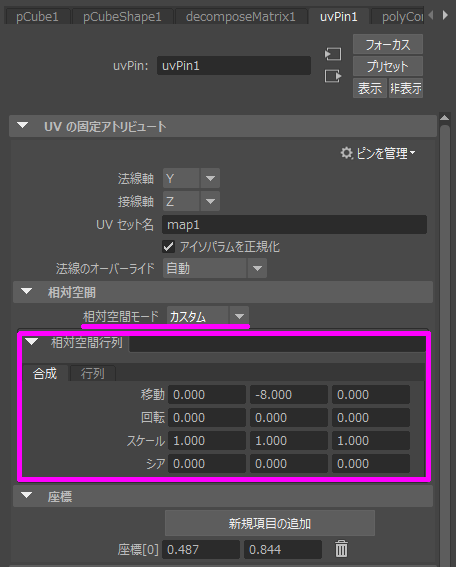Click the プリセット button
456x567 pixels.
[x=388, y=66]
